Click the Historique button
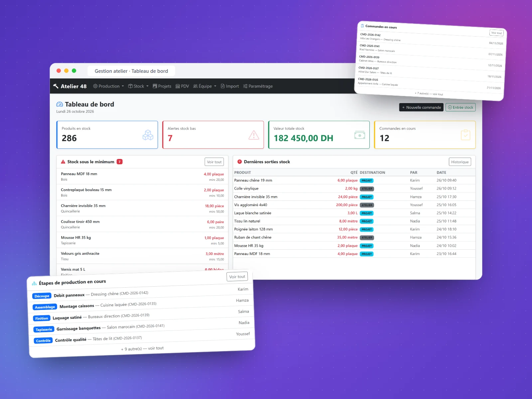The height and width of the screenshot is (399, 532). [460, 162]
